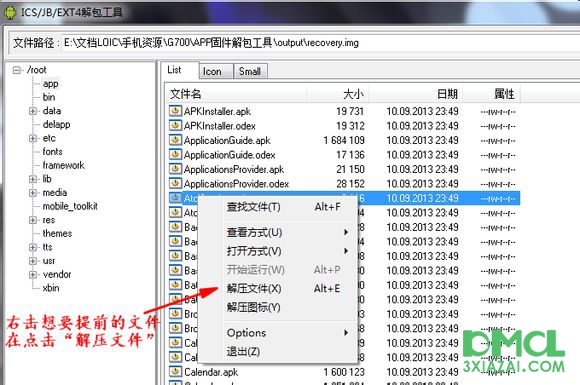Select the delapp folder in the tree
The width and height of the screenshot is (580, 385).
click(x=56, y=125)
